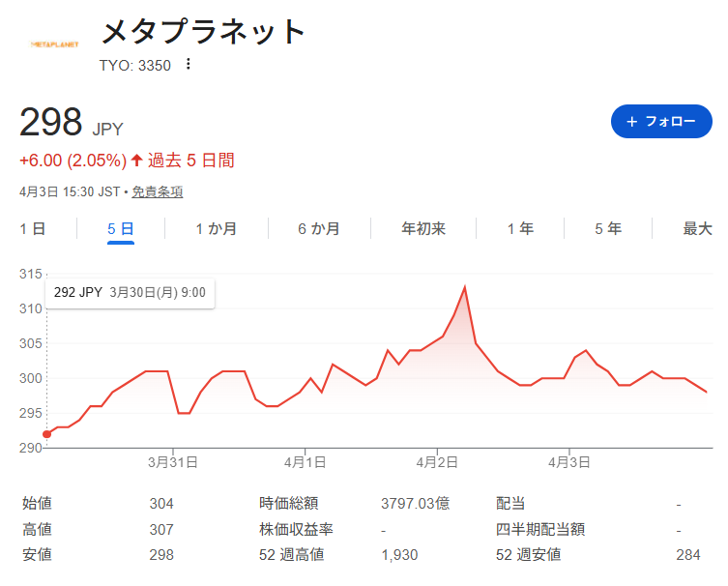Click the +6.00 (2.05%) change text

(73, 161)
